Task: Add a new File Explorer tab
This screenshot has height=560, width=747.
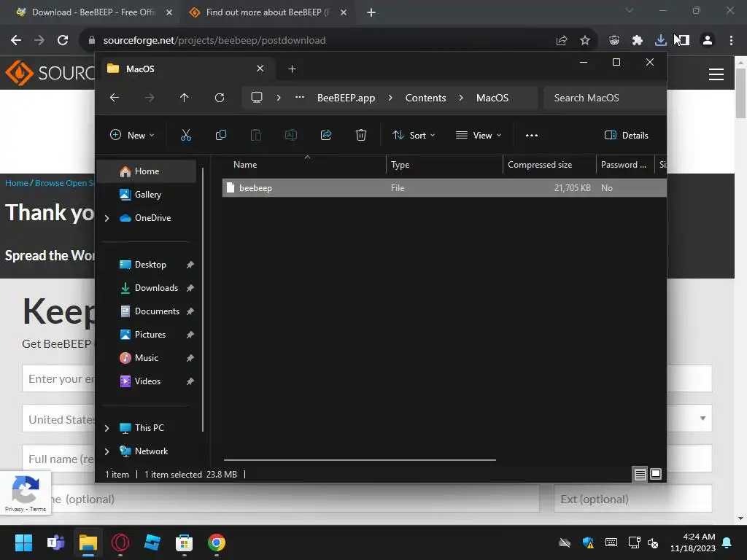Action: pos(292,69)
